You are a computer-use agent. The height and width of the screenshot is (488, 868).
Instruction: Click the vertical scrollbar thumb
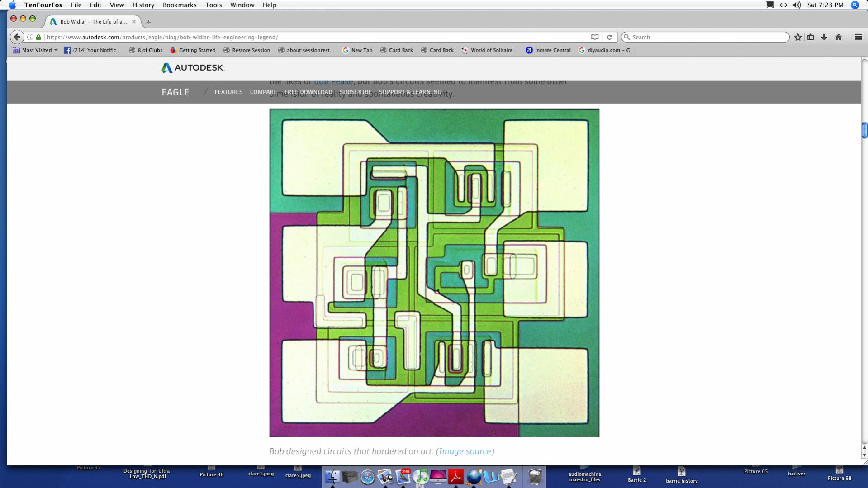coord(864,130)
